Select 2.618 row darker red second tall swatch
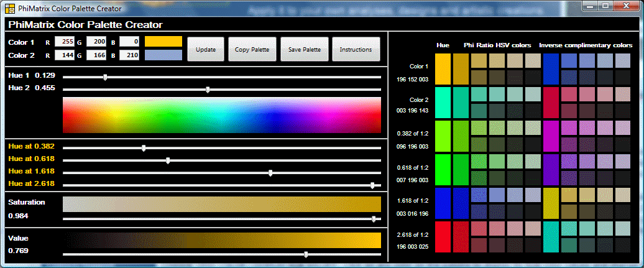 pos(461,237)
